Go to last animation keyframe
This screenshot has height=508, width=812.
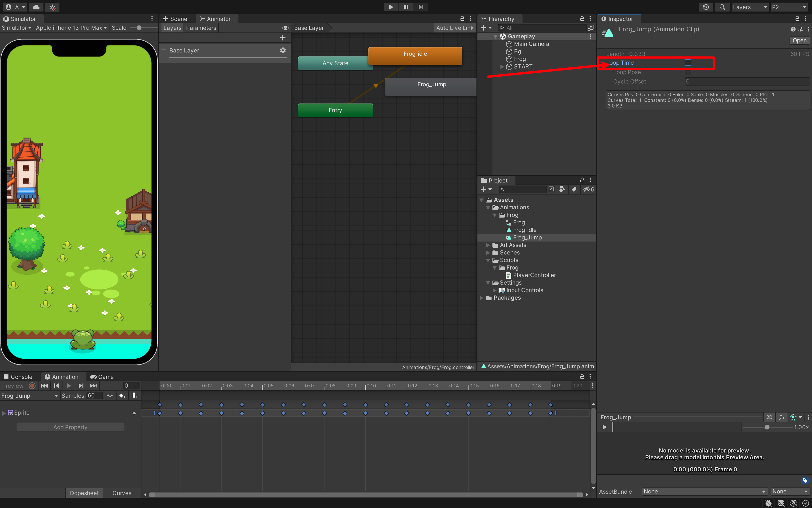click(93, 386)
